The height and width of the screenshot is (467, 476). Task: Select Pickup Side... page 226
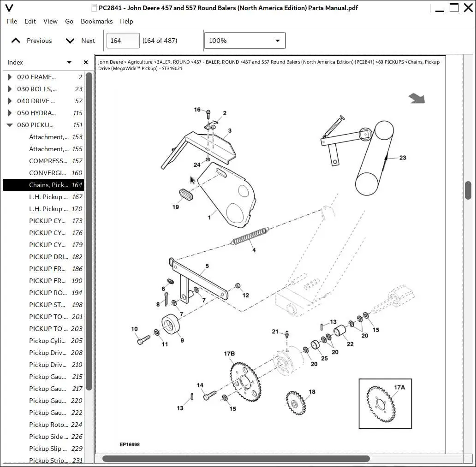[x=43, y=437]
